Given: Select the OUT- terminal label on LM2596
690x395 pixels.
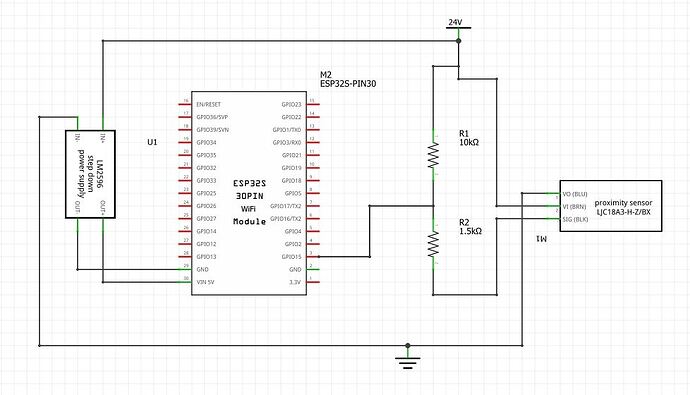Looking at the screenshot, I should pos(78,208).
